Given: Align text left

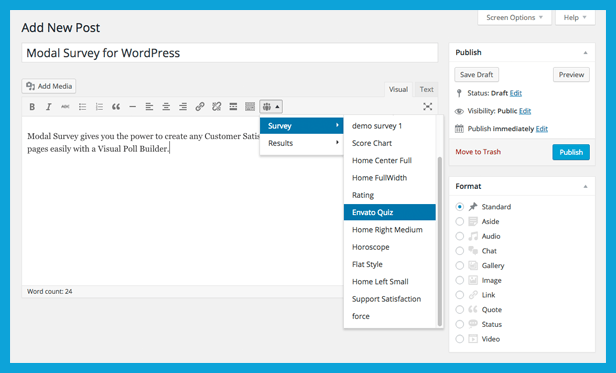Looking at the screenshot, I should click(x=149, y=107).
